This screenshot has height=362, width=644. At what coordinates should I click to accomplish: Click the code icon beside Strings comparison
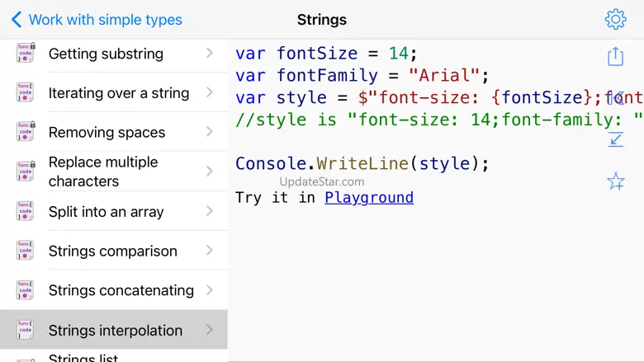tap(26, 251)
